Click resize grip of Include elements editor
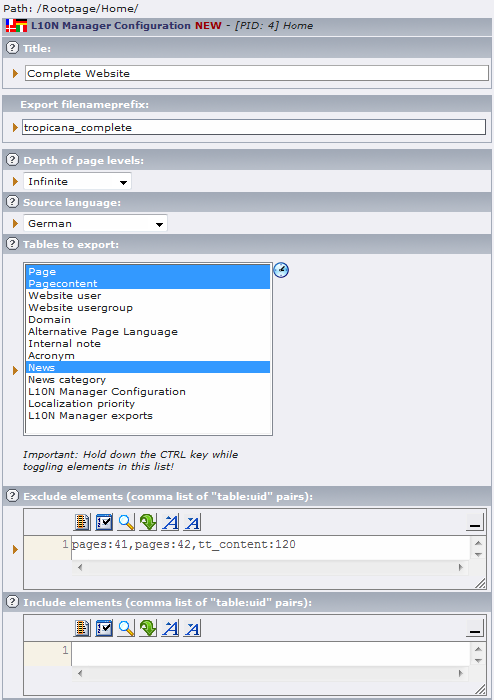 (x=480, y=689)
